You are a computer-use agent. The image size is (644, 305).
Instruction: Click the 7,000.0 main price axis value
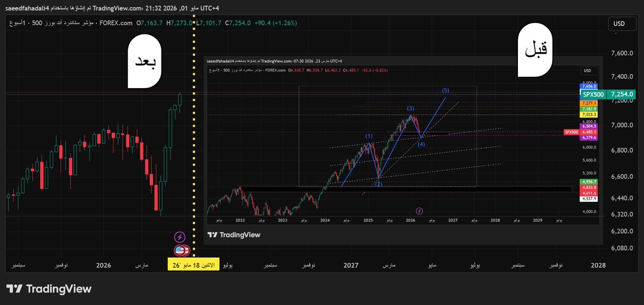[621, 125]
